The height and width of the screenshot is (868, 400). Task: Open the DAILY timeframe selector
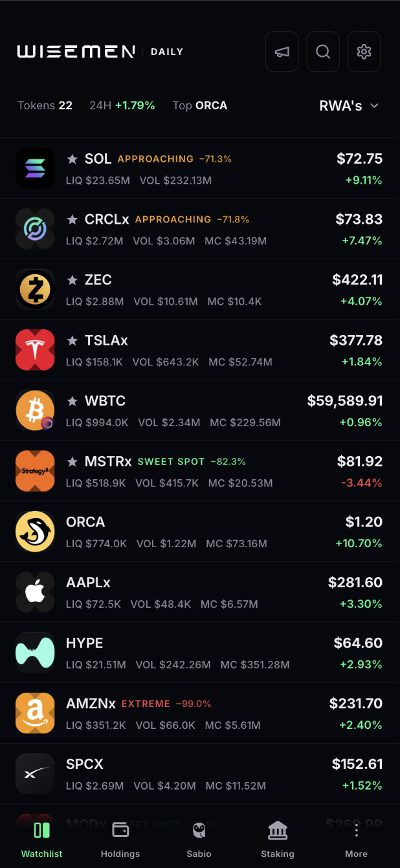point(167,52)
